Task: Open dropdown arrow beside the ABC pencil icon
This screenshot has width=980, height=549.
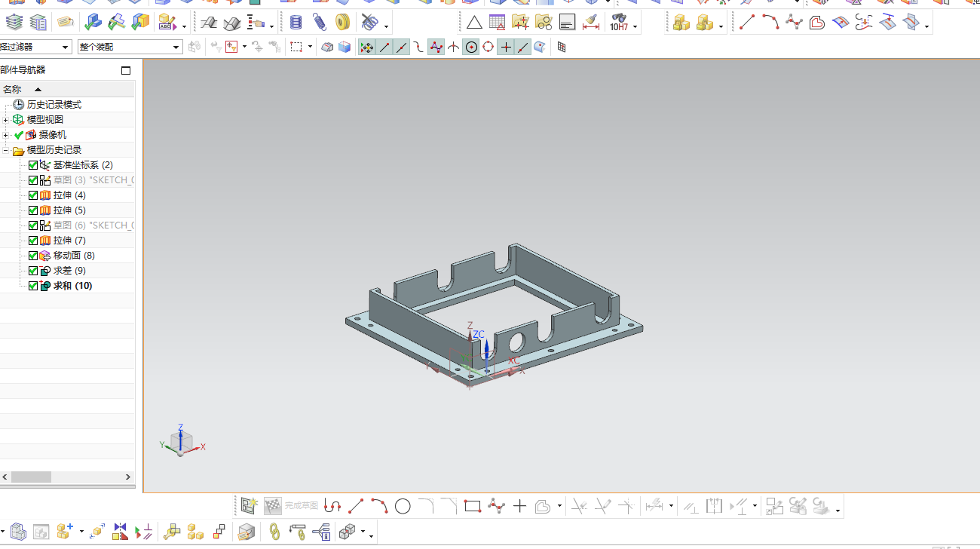Action: click(x=184, y=27)
